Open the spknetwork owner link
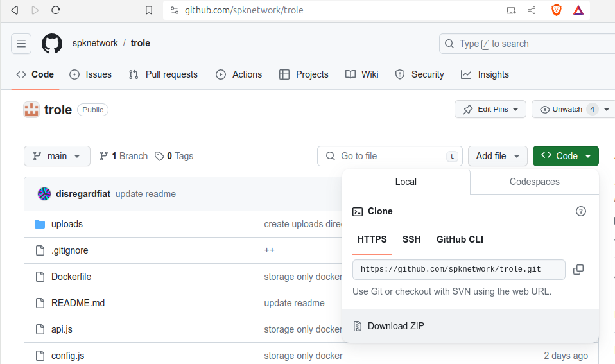This screenshot has width=615, height=364. (95, 43)
